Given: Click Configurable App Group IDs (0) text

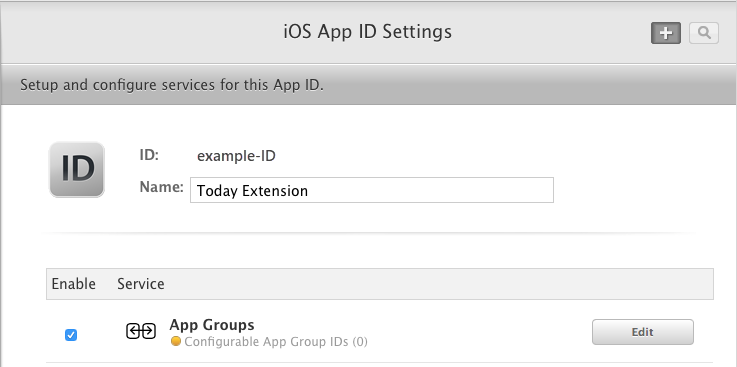Looking at the screenshot, I should coord(276,342).
